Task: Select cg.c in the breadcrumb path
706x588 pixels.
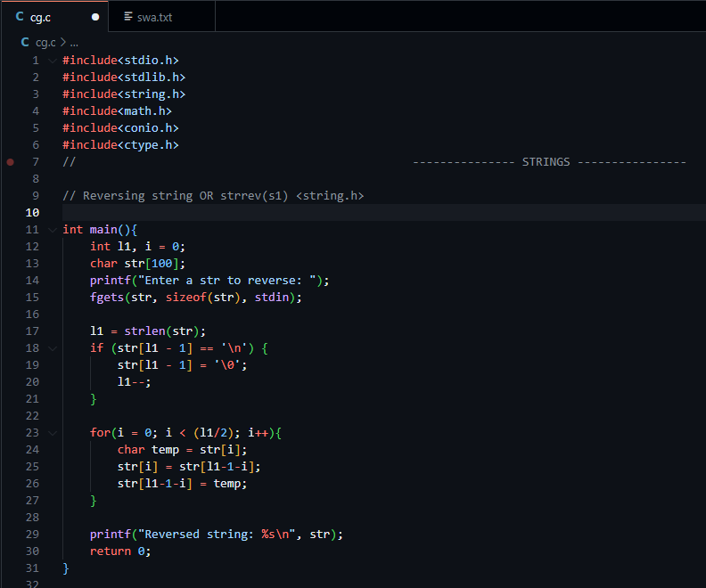Action: pyautogui.click(x=45, y=43)
